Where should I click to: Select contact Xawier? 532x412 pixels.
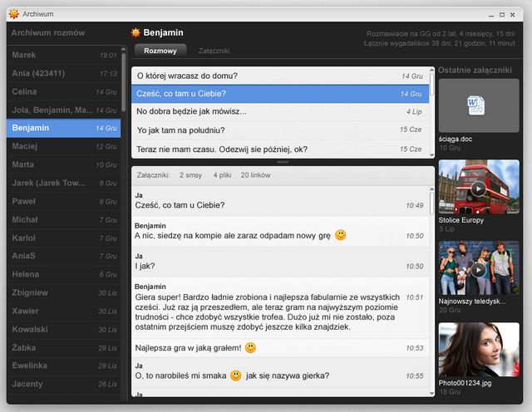(x=64, y=311)
